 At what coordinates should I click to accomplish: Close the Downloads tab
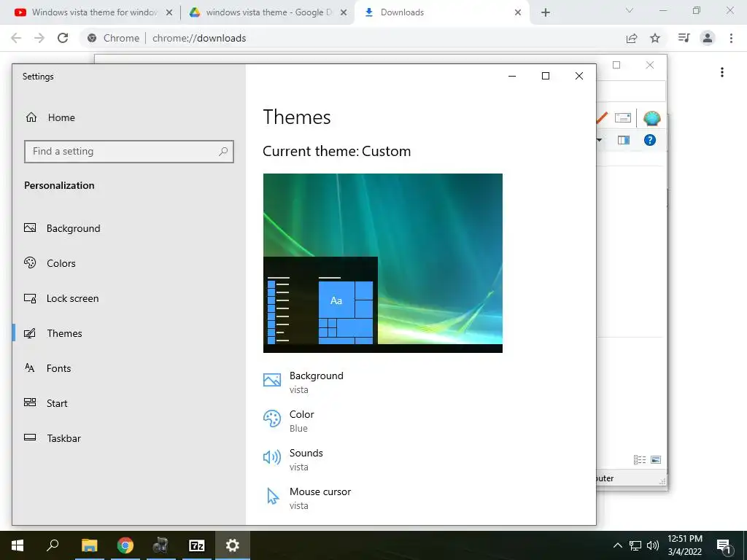(x=518, y=13)
